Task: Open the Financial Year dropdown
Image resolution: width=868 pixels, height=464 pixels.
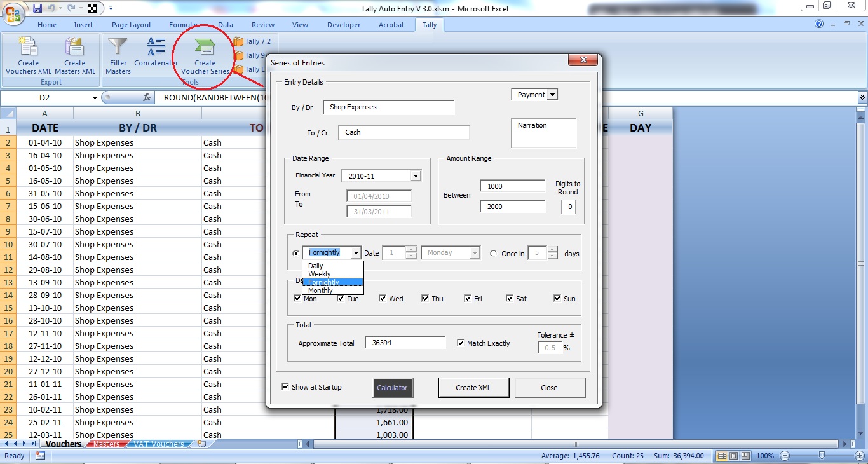Action: 416,176
